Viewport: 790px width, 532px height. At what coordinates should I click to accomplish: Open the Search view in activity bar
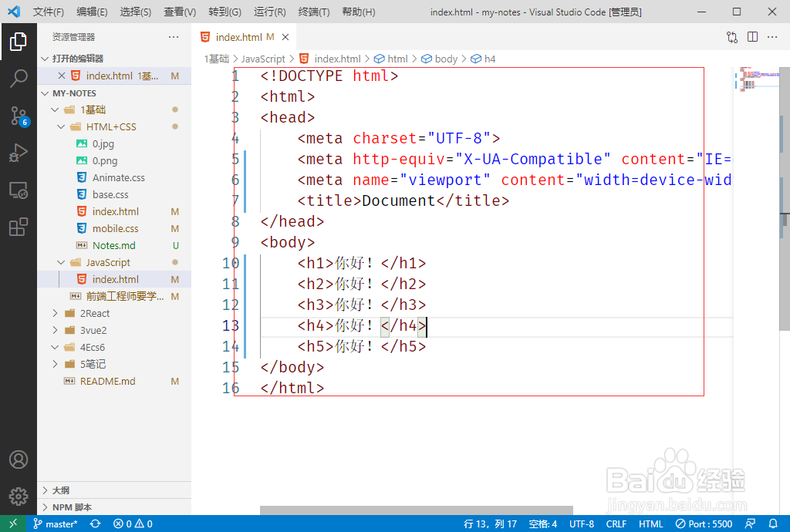tap(19, 79)
